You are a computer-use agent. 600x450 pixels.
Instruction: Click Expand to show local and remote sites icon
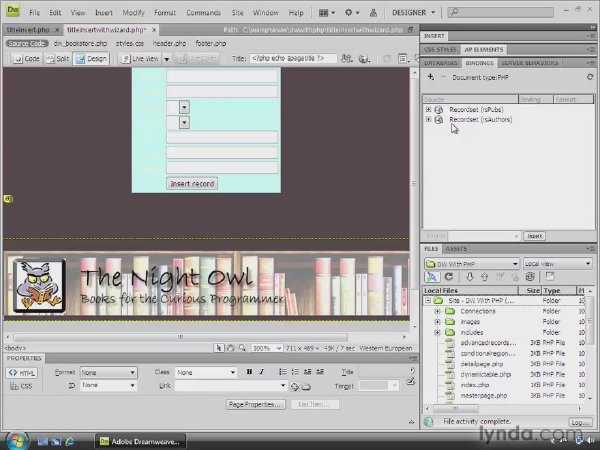(x=550, y=277)
